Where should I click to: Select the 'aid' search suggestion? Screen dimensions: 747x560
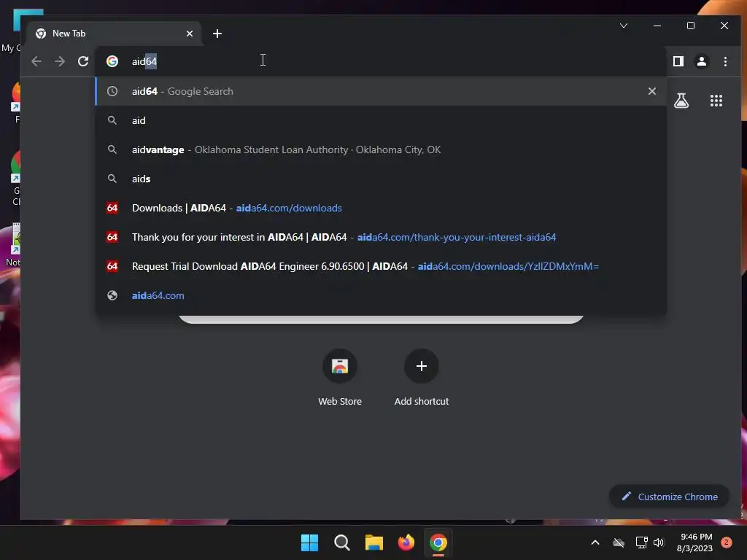381,120
